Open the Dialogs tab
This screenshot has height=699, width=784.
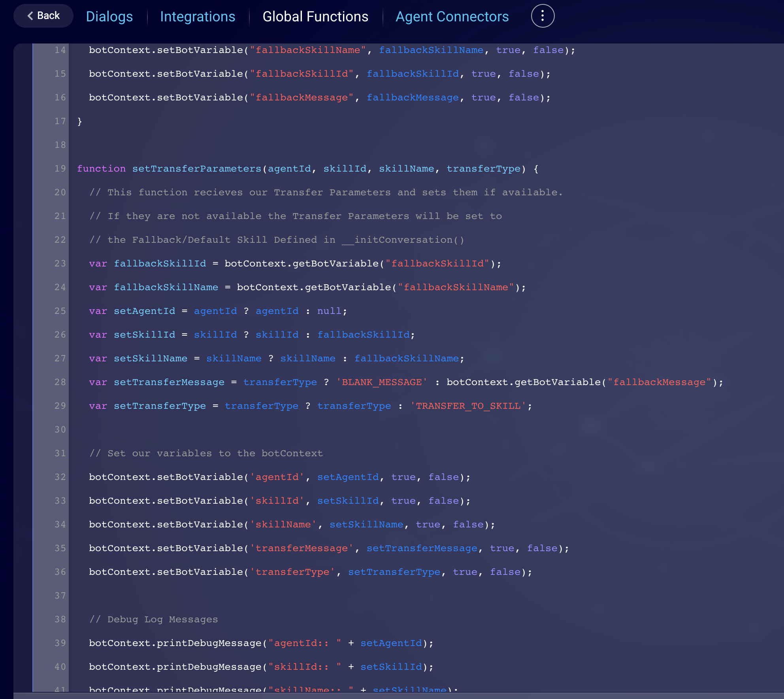click(109, 17)
